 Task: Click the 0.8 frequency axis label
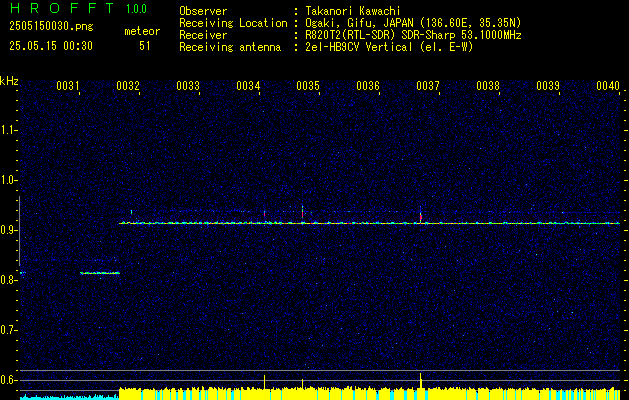(x=8, y=280)
